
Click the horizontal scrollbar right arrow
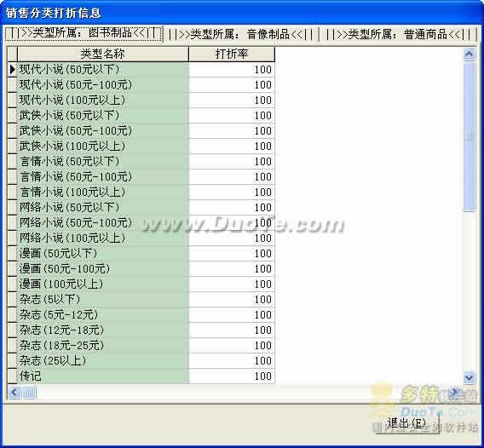(x=454, y=393)
